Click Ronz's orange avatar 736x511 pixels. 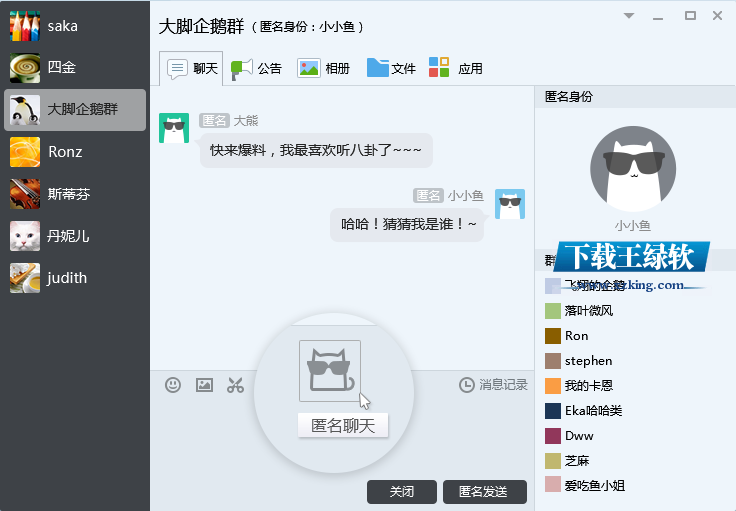(25, 152)
